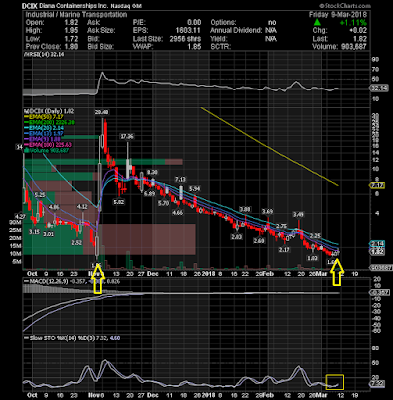Click the P/E value 0.00

(194, 23)
